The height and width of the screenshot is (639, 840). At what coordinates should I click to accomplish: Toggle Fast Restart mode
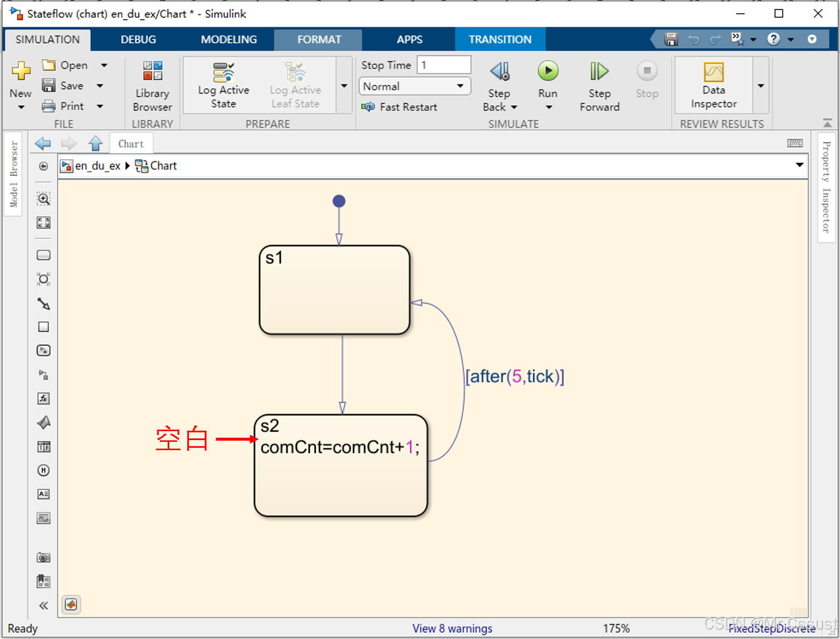coord(399,107)
